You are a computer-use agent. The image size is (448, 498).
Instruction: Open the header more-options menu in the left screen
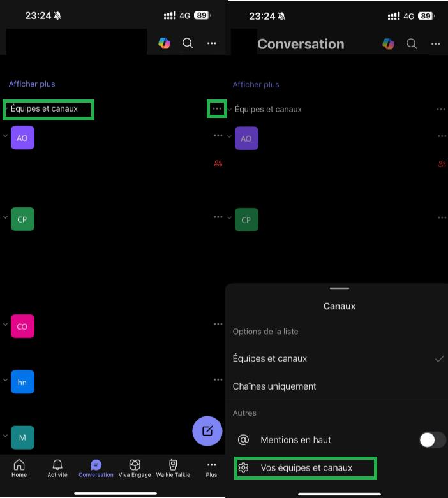pos(212,43)
